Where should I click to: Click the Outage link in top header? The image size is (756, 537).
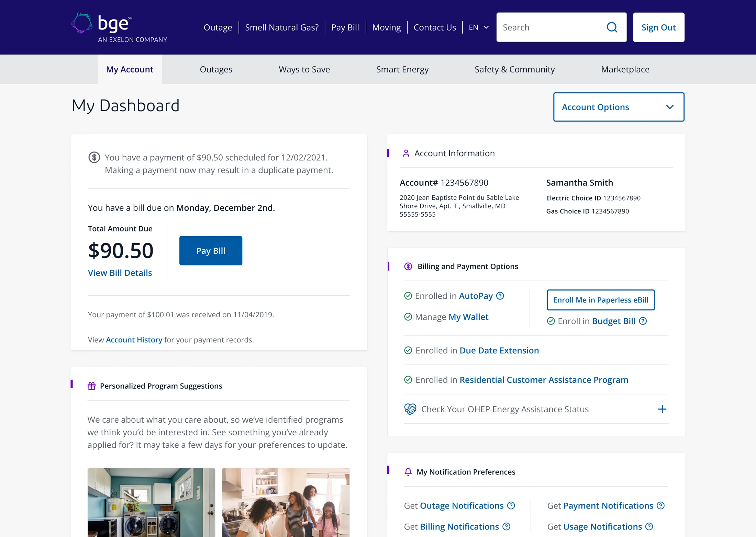tap(218, 27)
